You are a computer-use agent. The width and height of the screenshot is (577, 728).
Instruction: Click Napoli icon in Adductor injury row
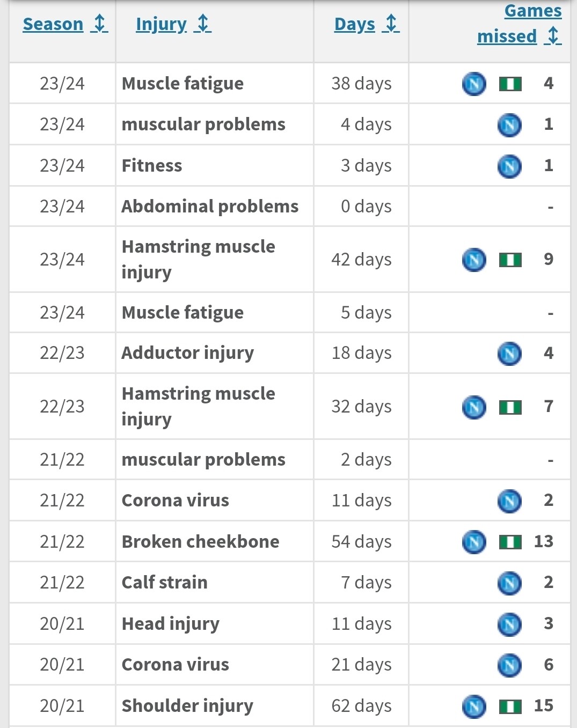509,354
